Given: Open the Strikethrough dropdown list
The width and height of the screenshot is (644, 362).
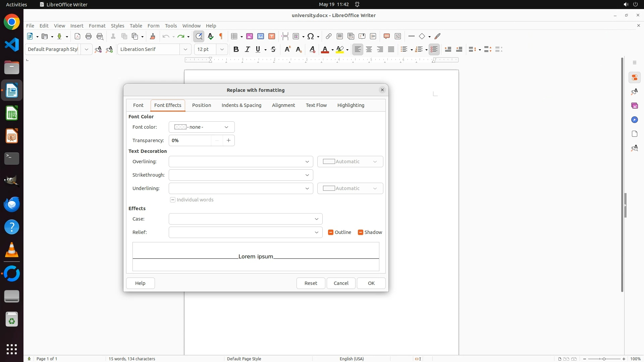Looking at the screenshot, I should click(x=241, y=175).
